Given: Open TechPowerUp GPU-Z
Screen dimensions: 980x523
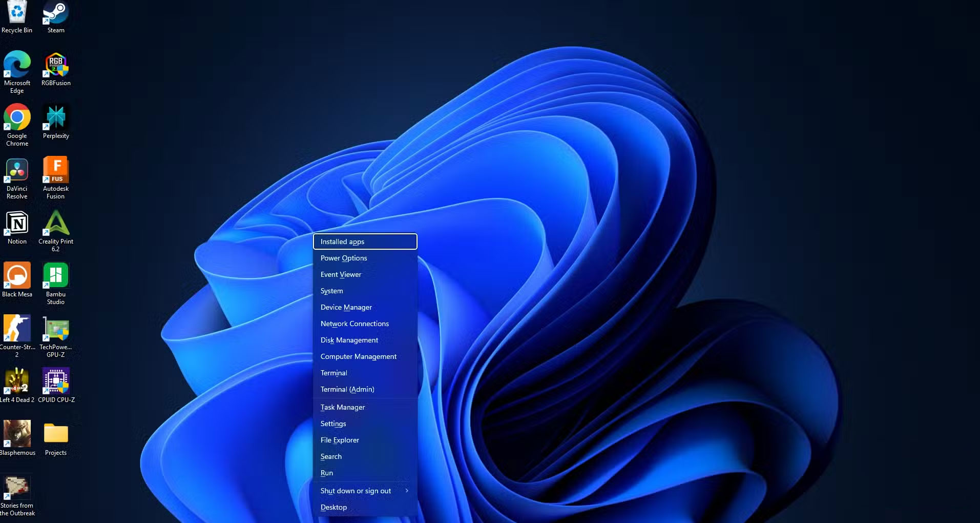Looking at the screenshot, I should pos(55,327).
